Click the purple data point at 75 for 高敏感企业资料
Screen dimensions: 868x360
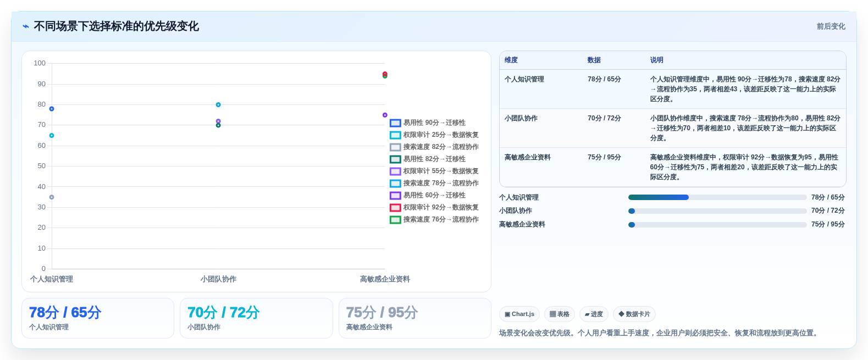coord(385,115)
